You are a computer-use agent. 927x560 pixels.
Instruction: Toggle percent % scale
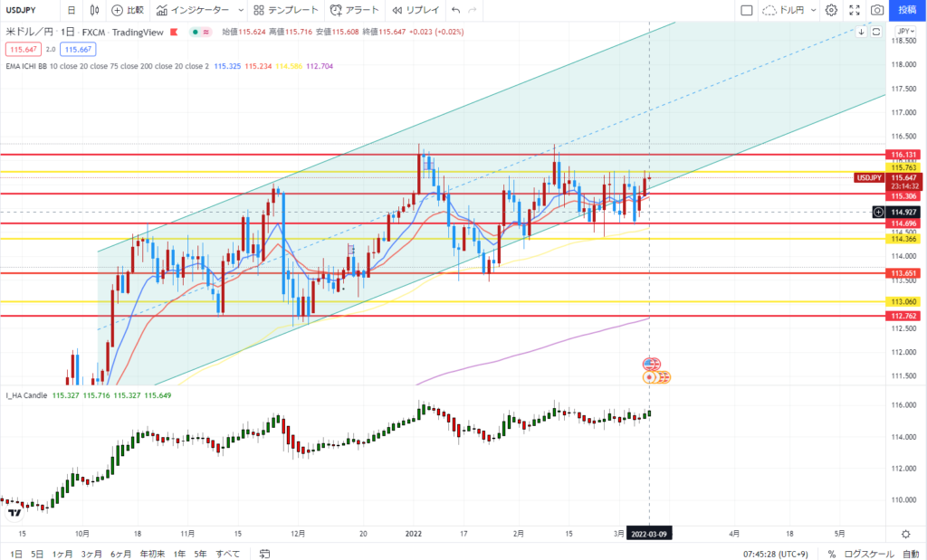point(831,554)
